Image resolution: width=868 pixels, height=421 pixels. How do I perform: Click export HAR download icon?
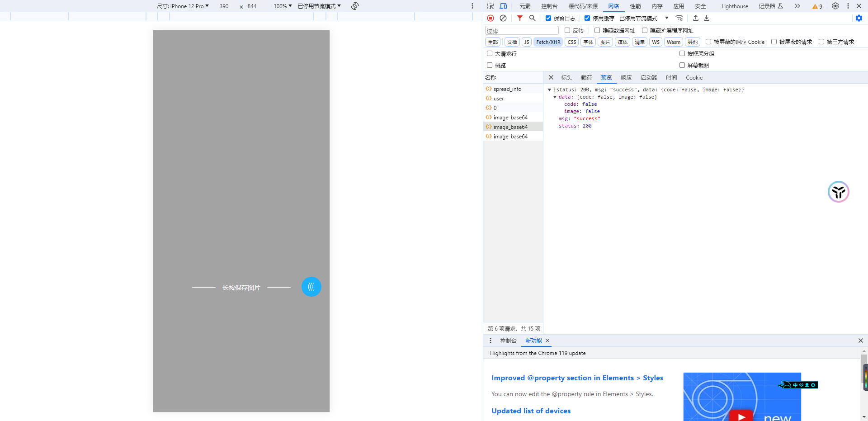pyautogui.click(x=707, y=18)
